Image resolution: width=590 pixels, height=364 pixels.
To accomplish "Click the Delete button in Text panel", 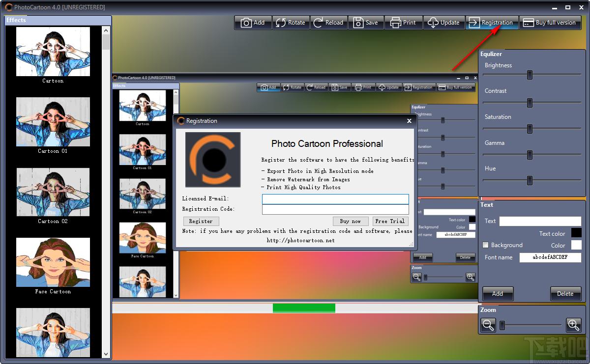I will pos(565,294).
